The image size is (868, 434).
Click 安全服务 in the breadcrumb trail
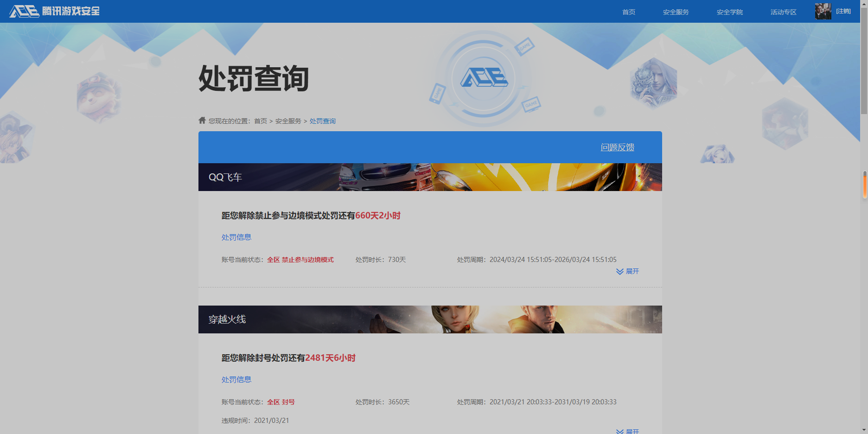click(x=288, y=121)
